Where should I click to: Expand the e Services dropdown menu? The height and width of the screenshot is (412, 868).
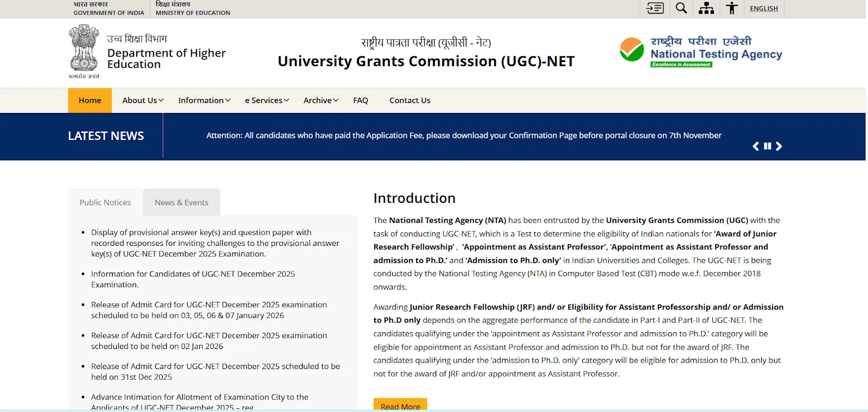pyautogui.click(x=267, y=100)
